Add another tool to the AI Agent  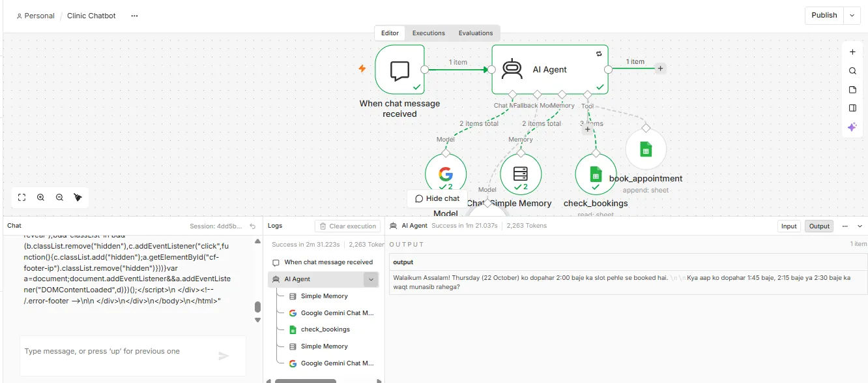[x=587, y=129]
